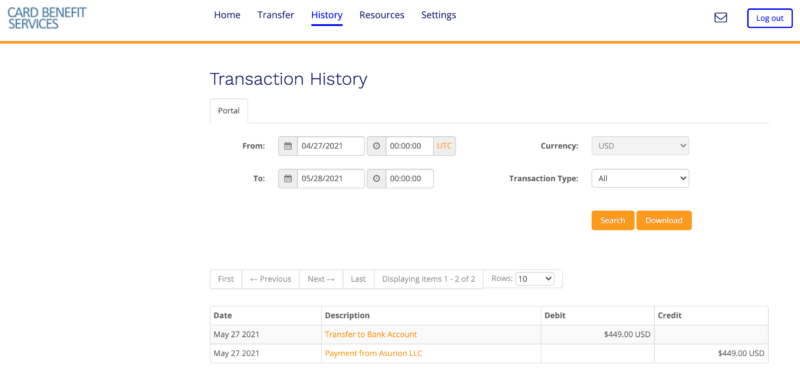
Task: Go to the First page
Action: [226, 279]
